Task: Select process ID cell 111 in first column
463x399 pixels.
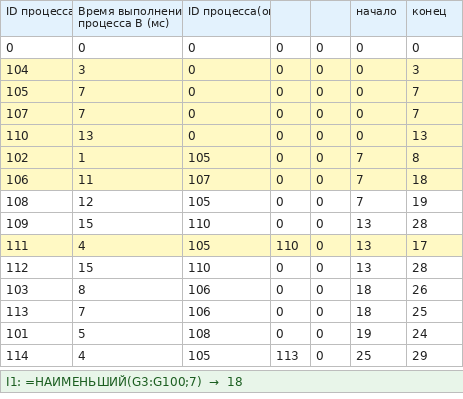Action: tap(36, 246)
